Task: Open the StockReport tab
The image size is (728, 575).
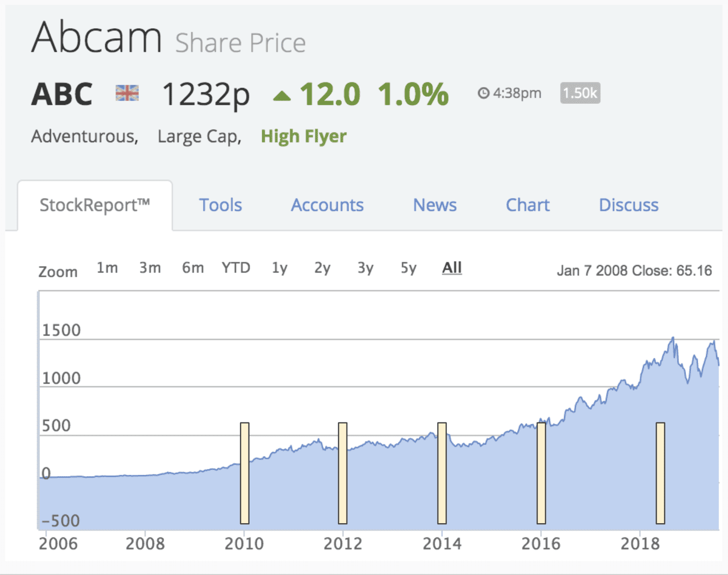Action: coord(95,205)
